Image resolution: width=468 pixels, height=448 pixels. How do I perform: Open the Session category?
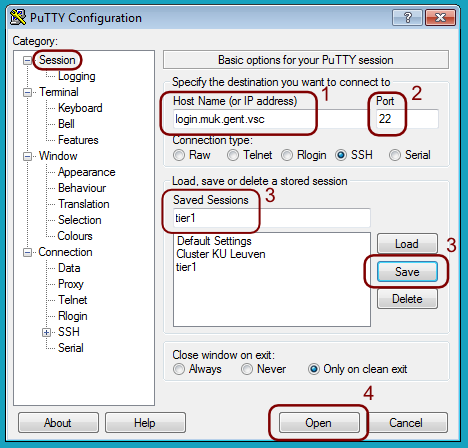point(57,60)
